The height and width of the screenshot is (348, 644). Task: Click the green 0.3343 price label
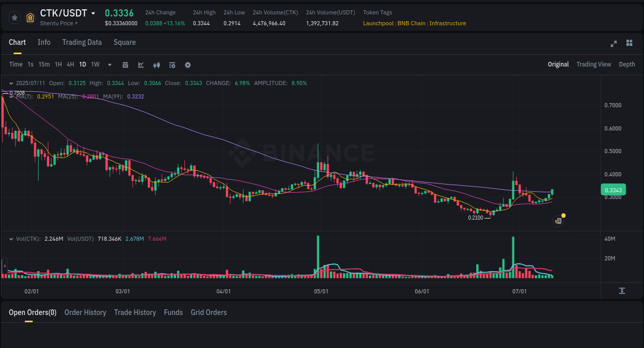click(x=613, y=190)
